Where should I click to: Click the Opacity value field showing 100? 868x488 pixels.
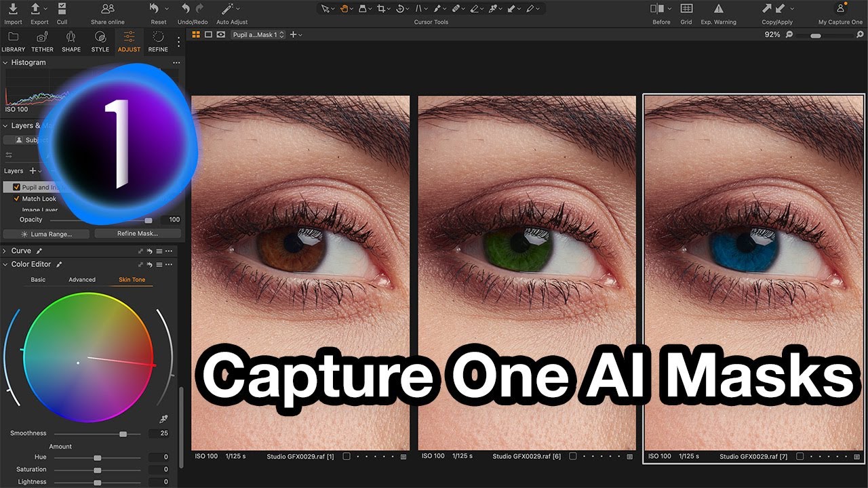point(170,220)
